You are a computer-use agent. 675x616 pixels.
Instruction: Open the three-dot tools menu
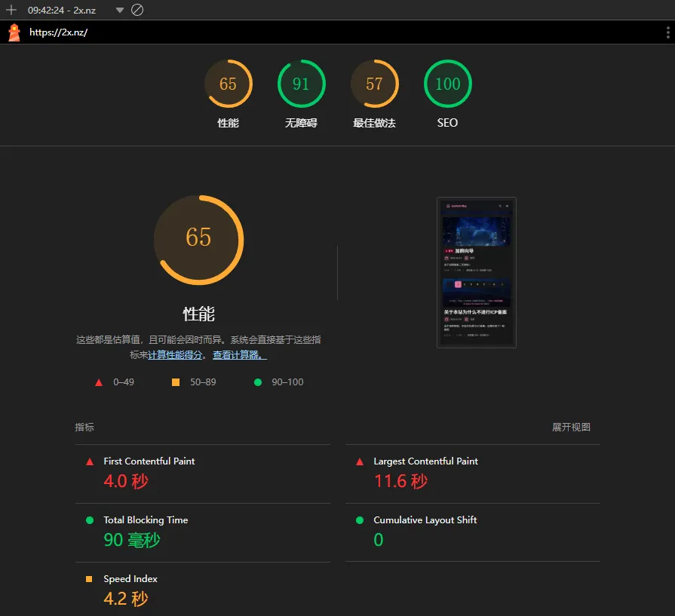[667, 32]
